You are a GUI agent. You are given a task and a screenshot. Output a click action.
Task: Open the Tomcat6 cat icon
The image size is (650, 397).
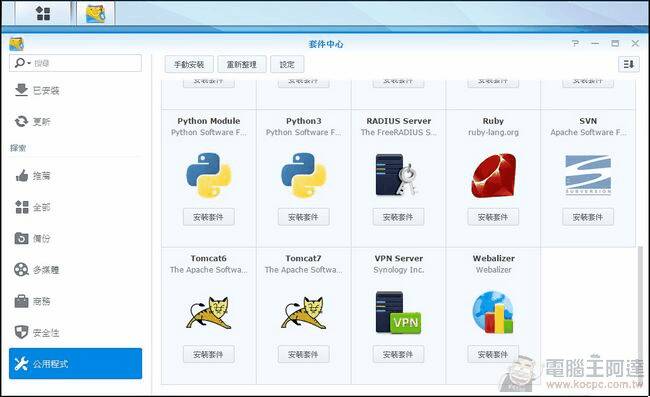[x=209, y=313]
